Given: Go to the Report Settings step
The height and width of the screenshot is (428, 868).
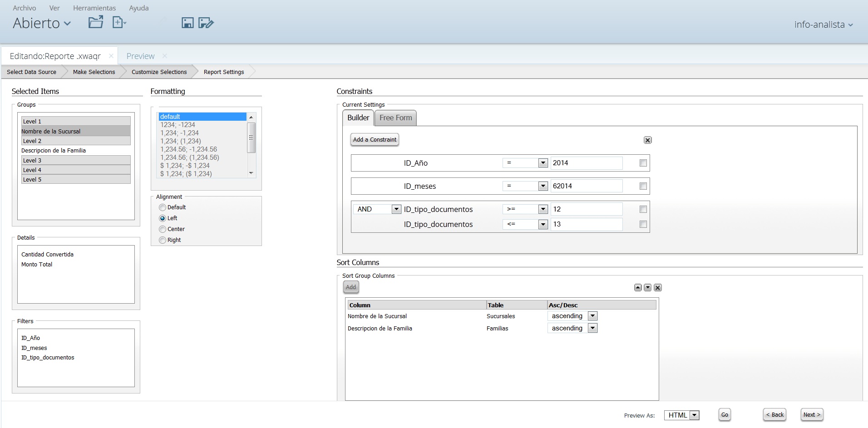Looking at the screenshot, I should (x=224, y=72).
